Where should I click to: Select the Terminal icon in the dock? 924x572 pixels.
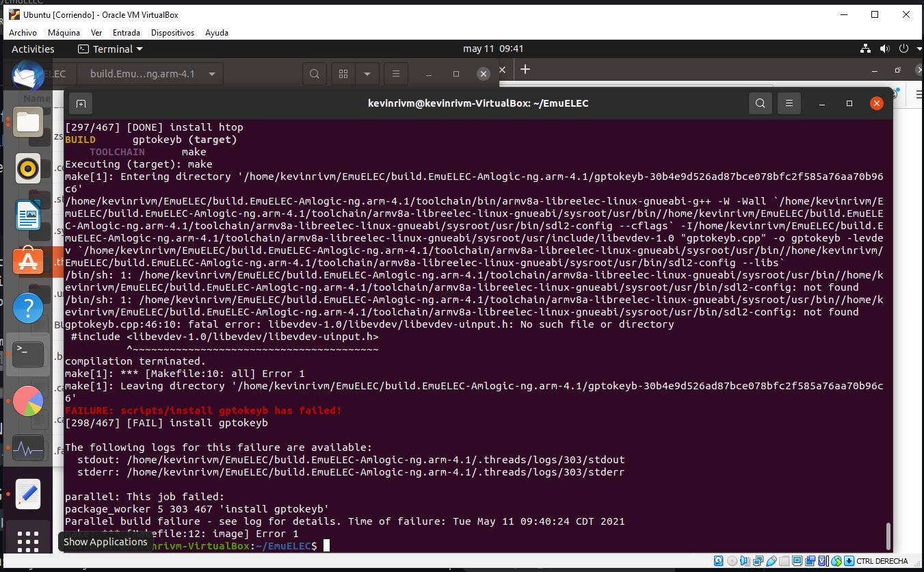[28, 354]
